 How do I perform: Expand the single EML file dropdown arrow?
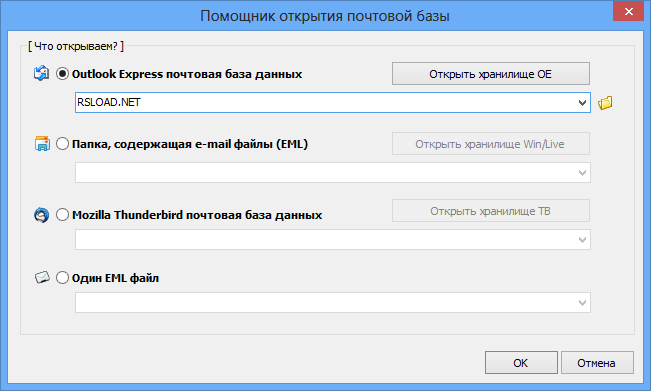pyautogui.click(x=582, y=303)
